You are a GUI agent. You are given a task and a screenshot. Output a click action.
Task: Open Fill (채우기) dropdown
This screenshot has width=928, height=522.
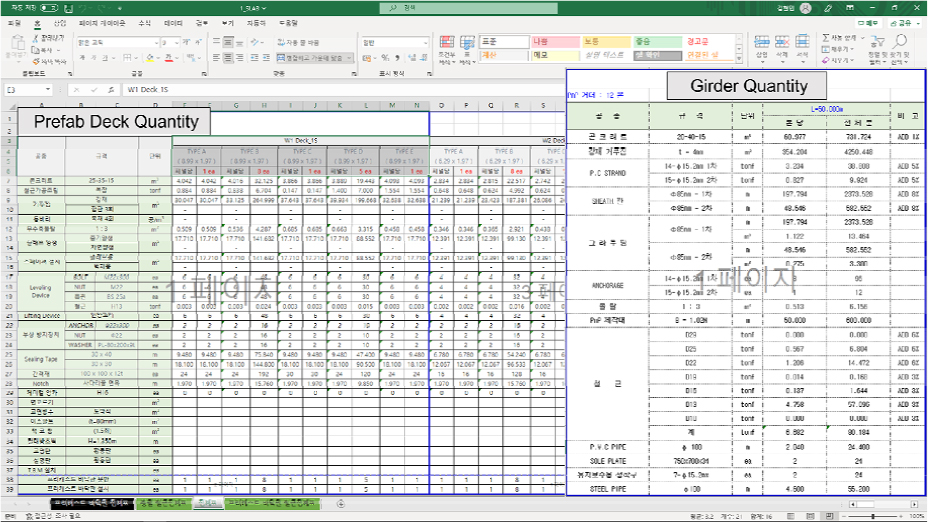click(x=837, y=49)
